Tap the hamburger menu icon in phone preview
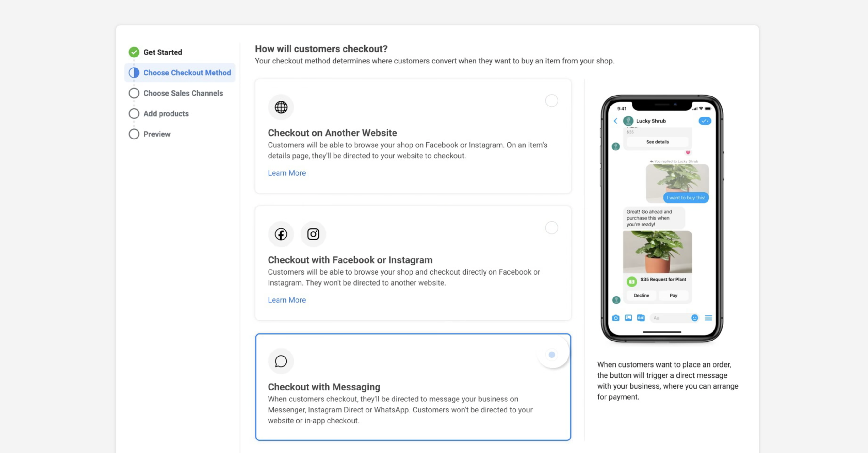The image size is (868, 453). [x=708, y=318]
